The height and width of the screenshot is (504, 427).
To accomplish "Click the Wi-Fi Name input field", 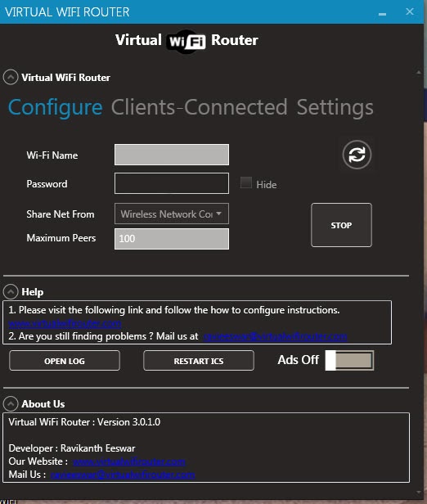I will [x=172, y=155].
